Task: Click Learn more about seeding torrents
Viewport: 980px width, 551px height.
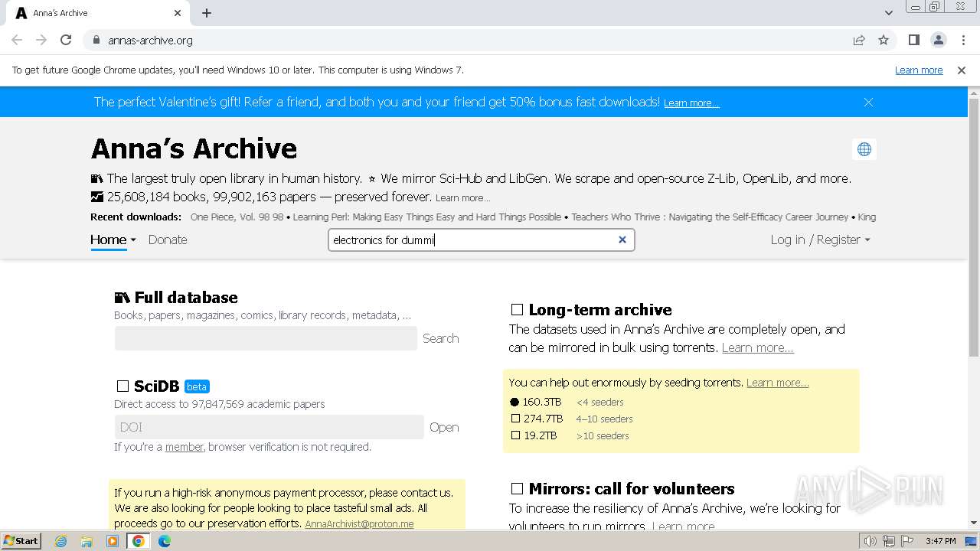Action: tap(777, 383)
